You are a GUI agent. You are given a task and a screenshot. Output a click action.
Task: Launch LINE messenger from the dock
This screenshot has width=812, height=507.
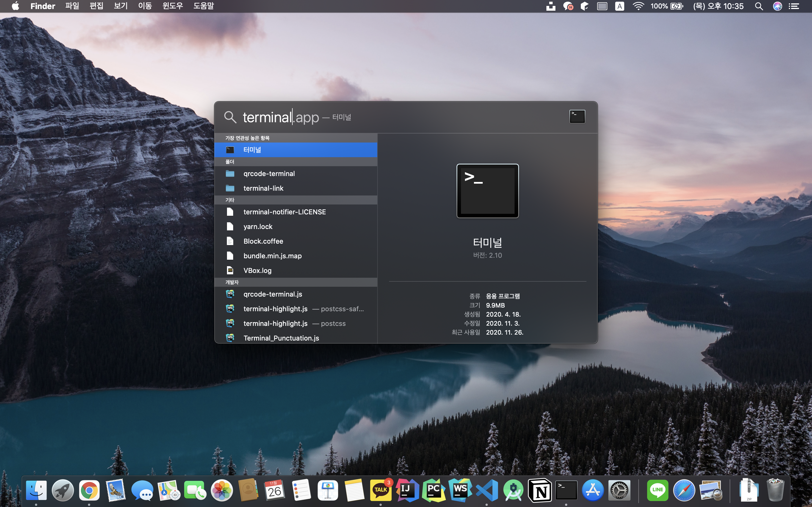click(x=657, y=490)
